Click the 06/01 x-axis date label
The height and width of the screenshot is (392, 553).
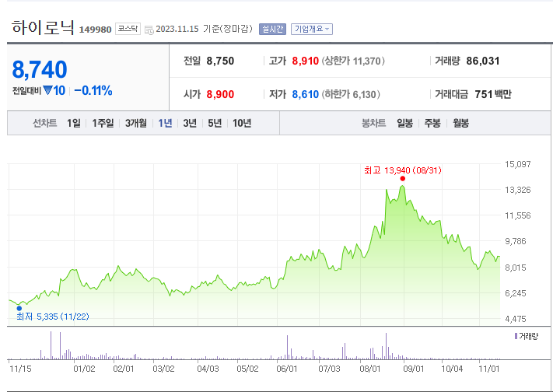coord(287,369)
